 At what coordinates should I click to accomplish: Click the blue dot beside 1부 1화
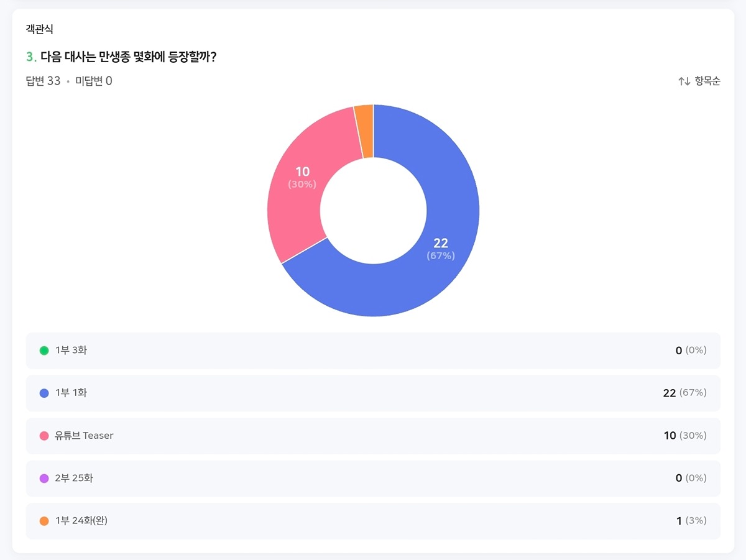[44, 393]
